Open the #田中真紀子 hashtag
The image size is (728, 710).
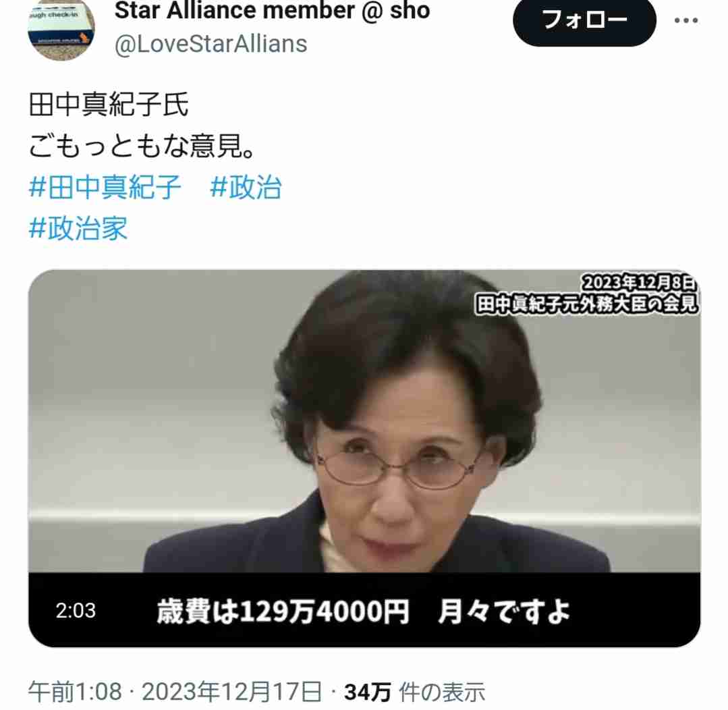point(105,188)
